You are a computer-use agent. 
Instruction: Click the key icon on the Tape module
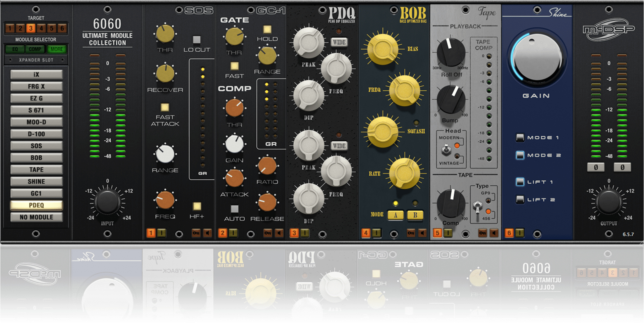pyautogui.click(x=482, y=233)
